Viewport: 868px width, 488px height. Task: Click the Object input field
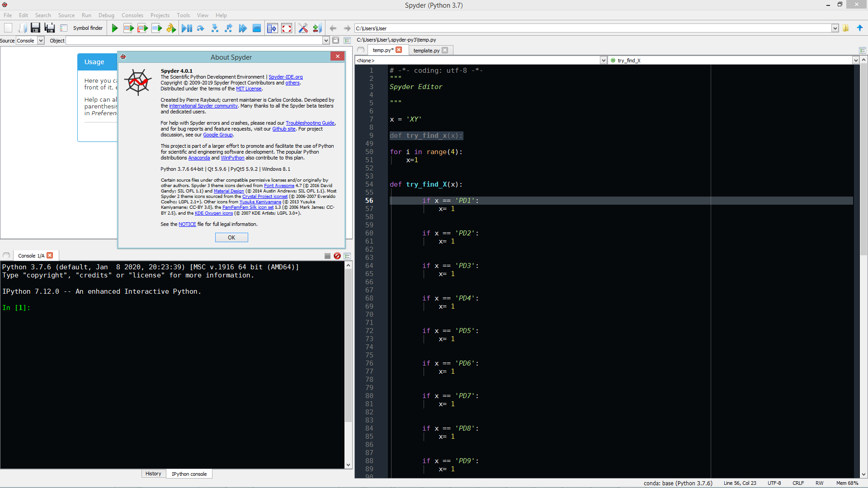coord(194,40)
